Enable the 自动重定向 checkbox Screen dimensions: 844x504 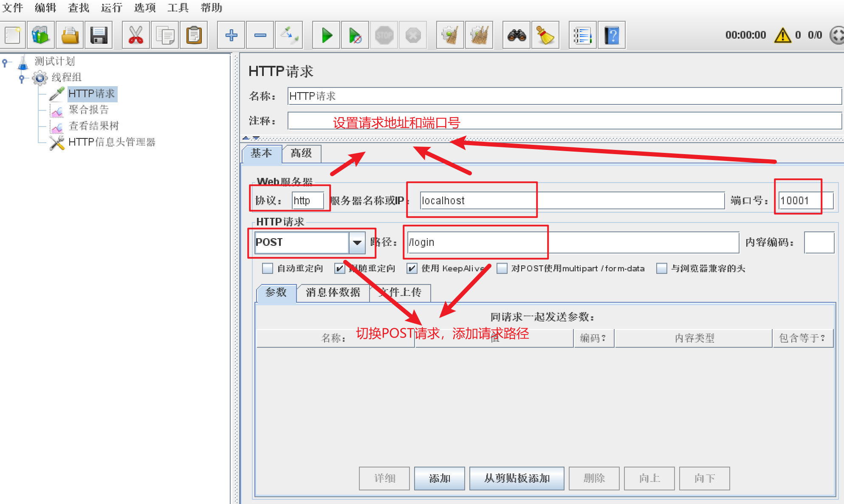268,268
